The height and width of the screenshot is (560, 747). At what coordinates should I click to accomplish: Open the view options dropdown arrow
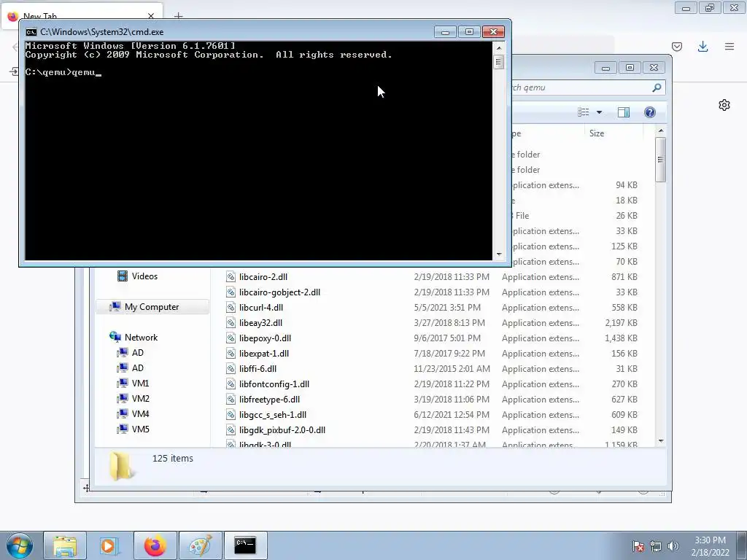600,112
